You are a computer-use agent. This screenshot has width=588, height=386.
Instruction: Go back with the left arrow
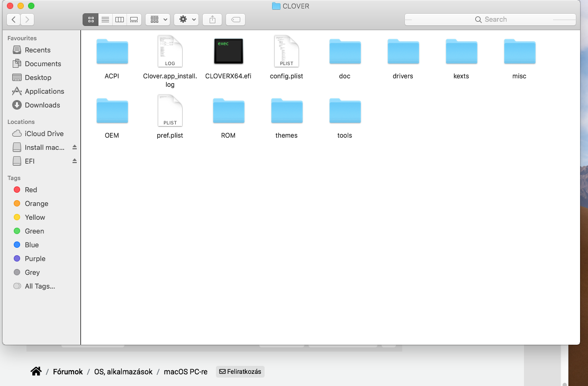[14, 20]
